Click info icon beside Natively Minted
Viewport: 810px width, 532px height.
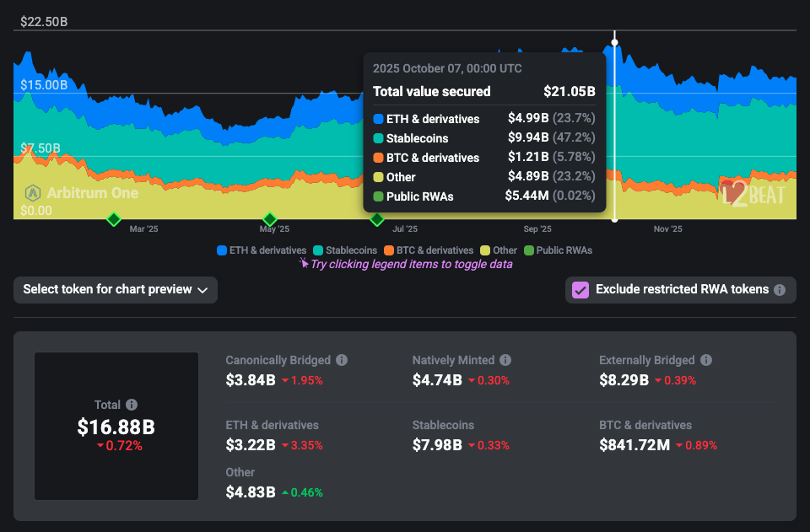point(504,360)
